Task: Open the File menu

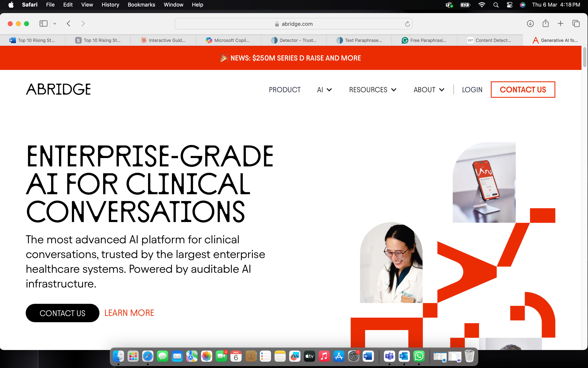Action: [x=50, y=5]
